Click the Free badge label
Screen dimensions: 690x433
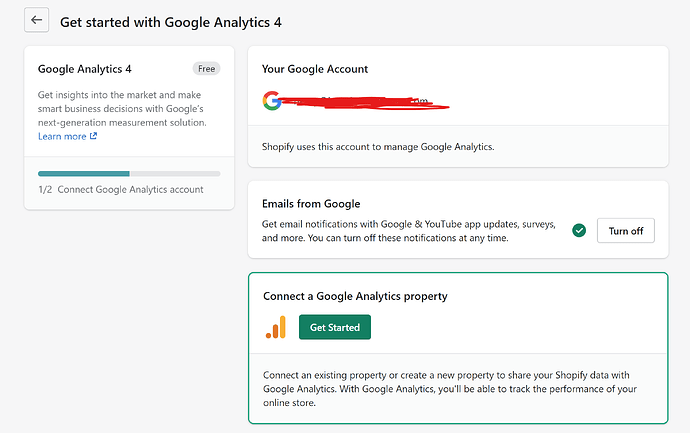207,69
